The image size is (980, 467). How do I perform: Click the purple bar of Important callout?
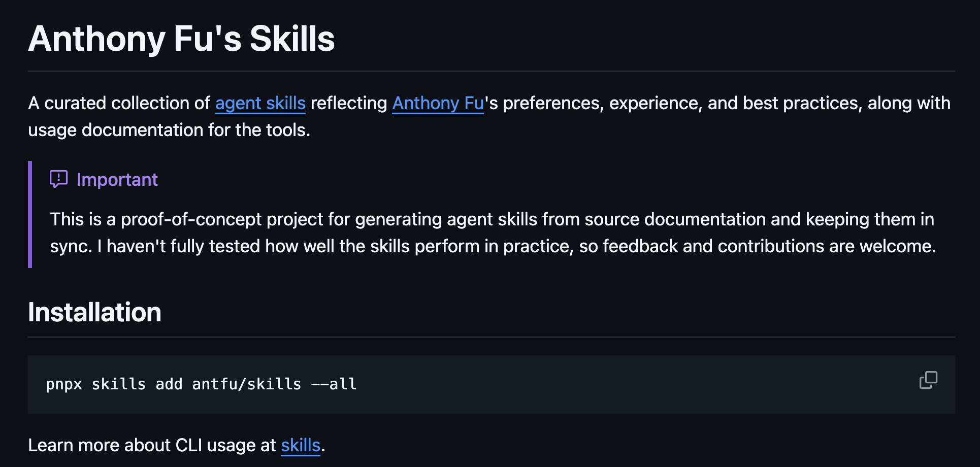pyautogui.click(x=30, y=214)
